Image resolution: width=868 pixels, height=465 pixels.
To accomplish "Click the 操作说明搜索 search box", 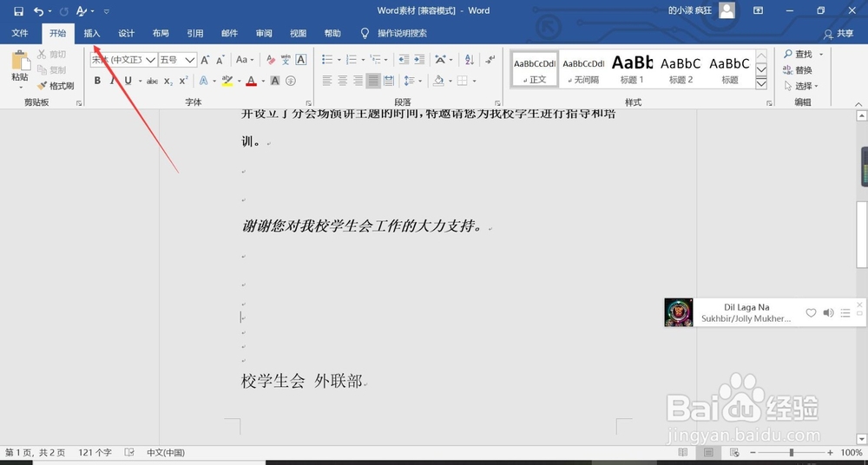I will [402, 33].
